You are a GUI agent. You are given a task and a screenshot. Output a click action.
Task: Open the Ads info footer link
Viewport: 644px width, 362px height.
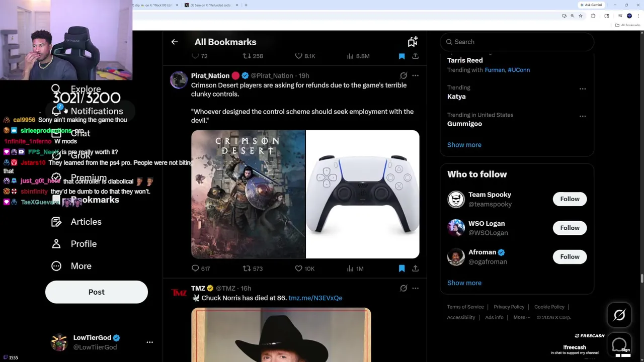pos(494,317)
